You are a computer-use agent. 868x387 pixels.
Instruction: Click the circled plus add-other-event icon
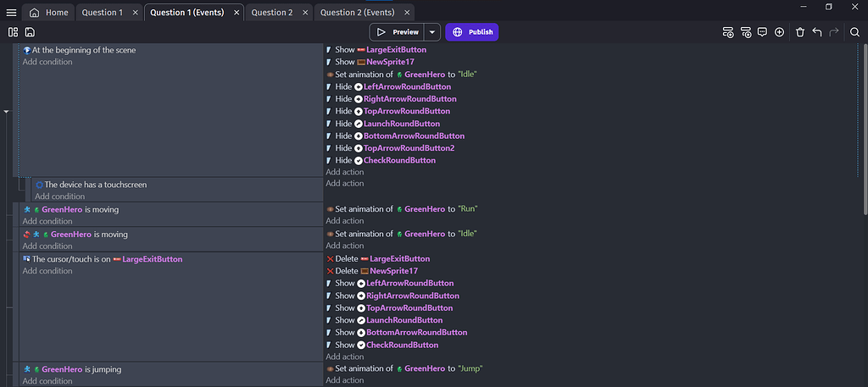tap(780, 32)
